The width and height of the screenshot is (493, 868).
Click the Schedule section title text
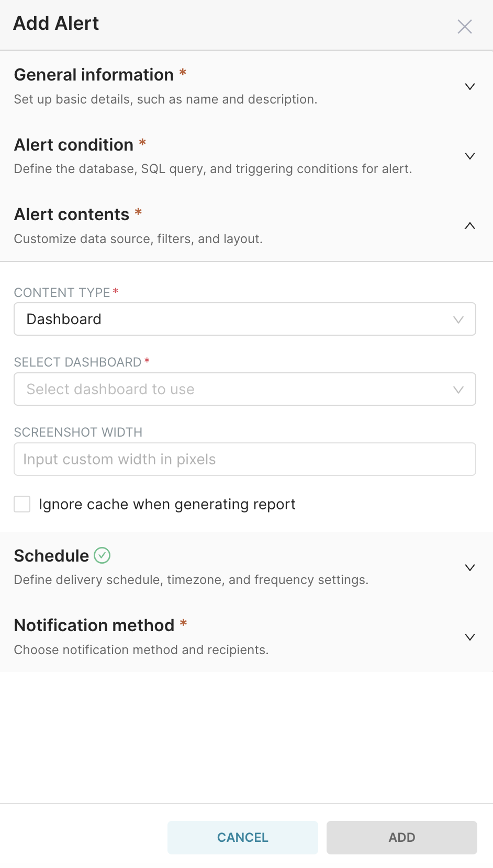pyautogui.click(x=51, y=556)
